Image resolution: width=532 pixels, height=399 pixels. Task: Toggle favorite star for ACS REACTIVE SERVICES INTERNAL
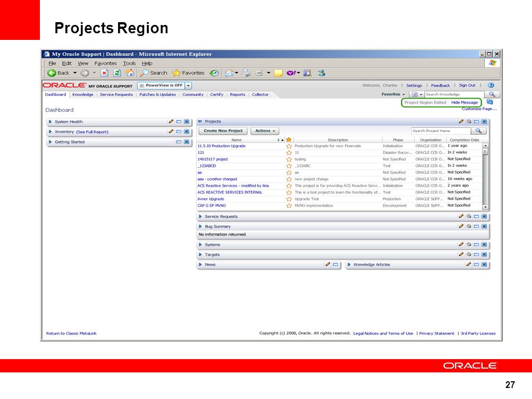point(289,192)
